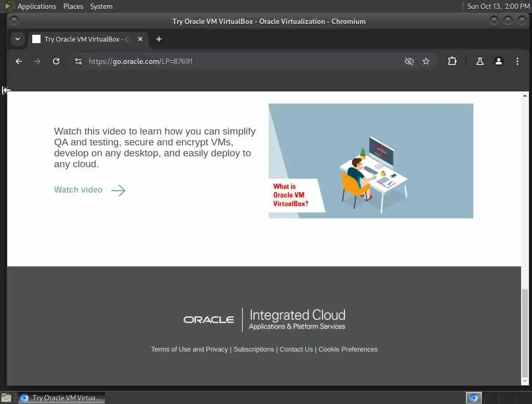The width and height of the screenshot is (532, 404).
Task: Open the Contact Us link
Action: [x=296, y=349]
